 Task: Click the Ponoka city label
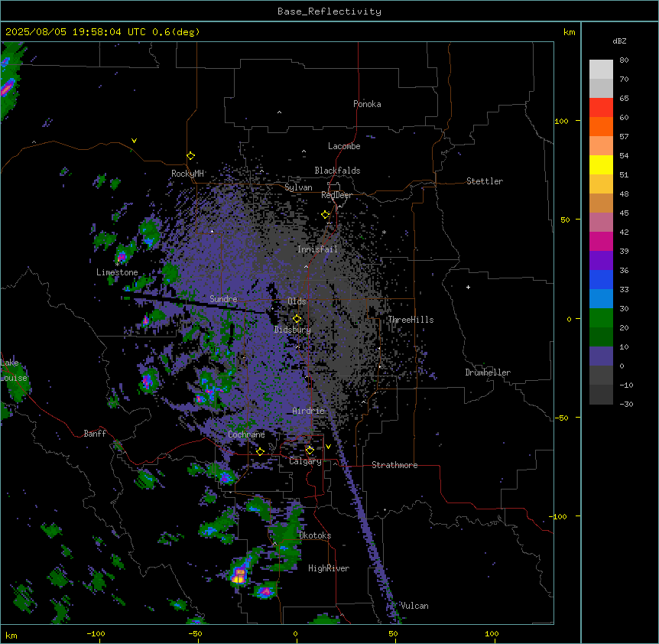(x=367, y=104)
